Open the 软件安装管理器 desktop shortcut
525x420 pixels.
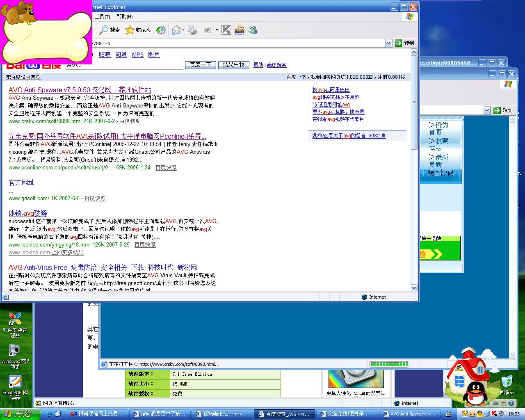[x=15, y=324]
